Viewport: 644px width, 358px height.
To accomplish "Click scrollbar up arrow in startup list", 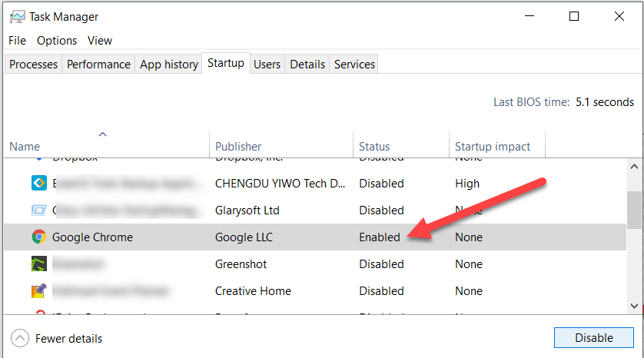I will (x=634, y=166).
